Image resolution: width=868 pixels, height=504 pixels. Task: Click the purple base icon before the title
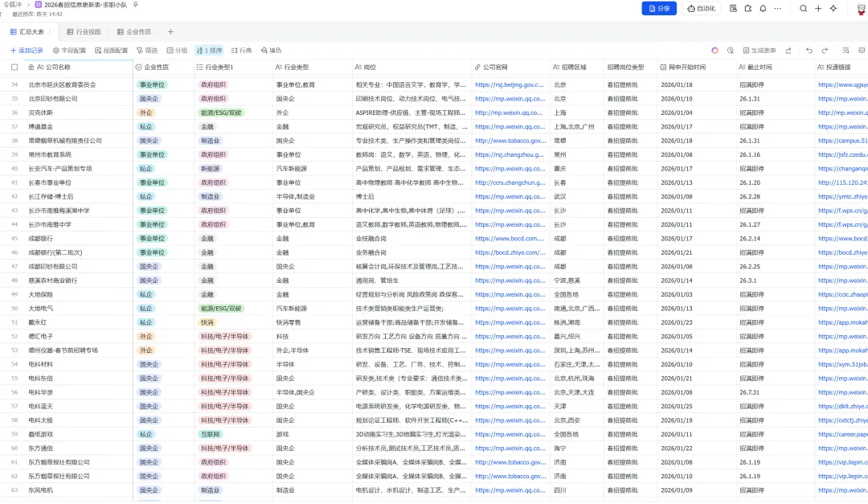[x=39, y=5]
